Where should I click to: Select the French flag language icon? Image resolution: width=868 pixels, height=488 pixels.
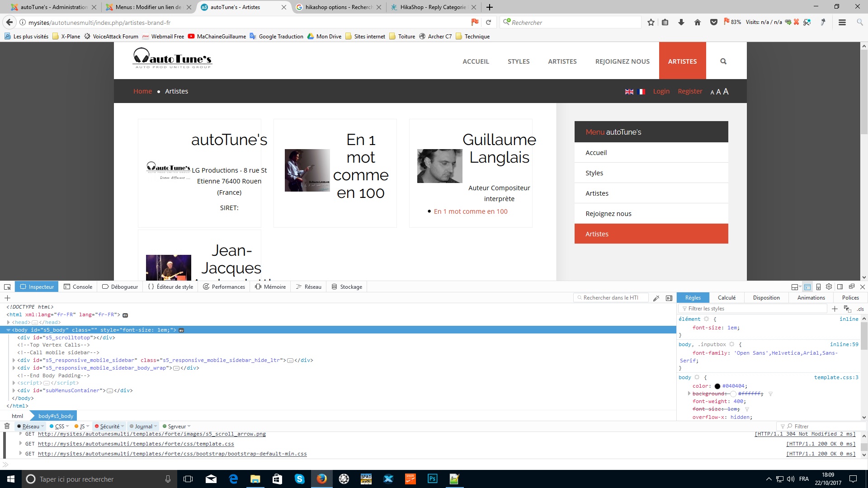pos(641,92)
